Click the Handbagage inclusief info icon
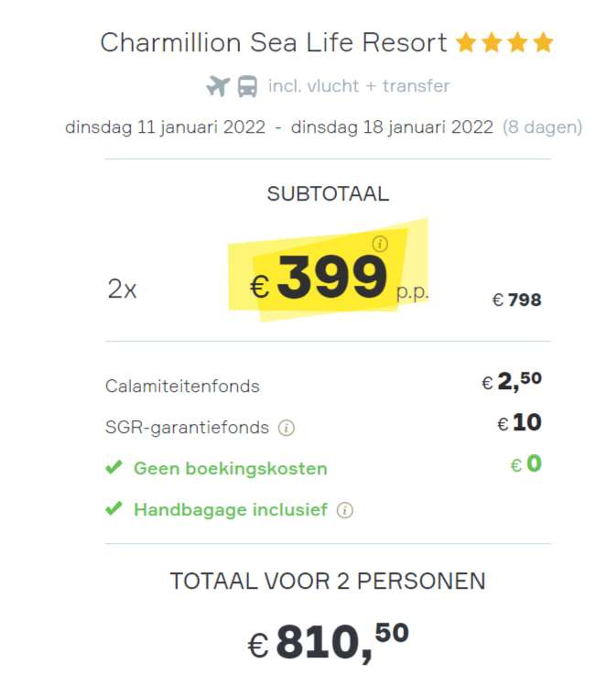Screen dimensions: 616x673 point(345,510)
